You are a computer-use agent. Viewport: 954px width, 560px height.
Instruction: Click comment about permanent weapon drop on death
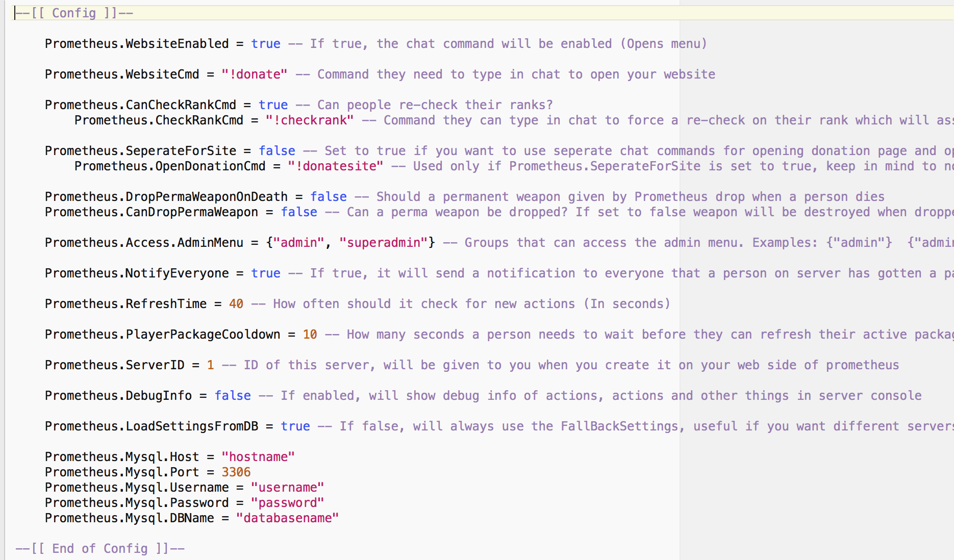pos(620,197)
